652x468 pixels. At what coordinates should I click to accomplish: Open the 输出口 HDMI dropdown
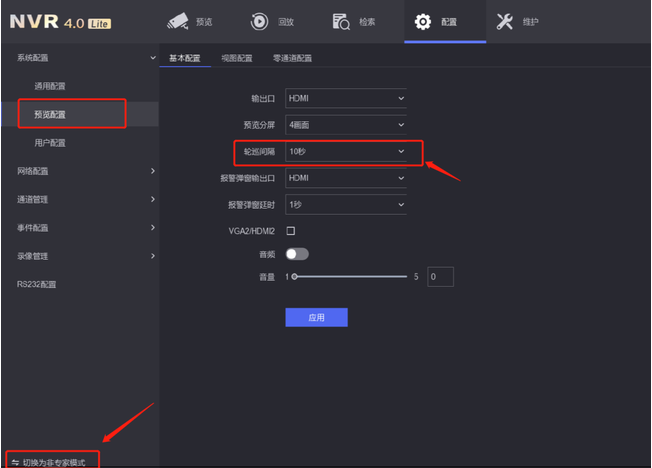346,98
